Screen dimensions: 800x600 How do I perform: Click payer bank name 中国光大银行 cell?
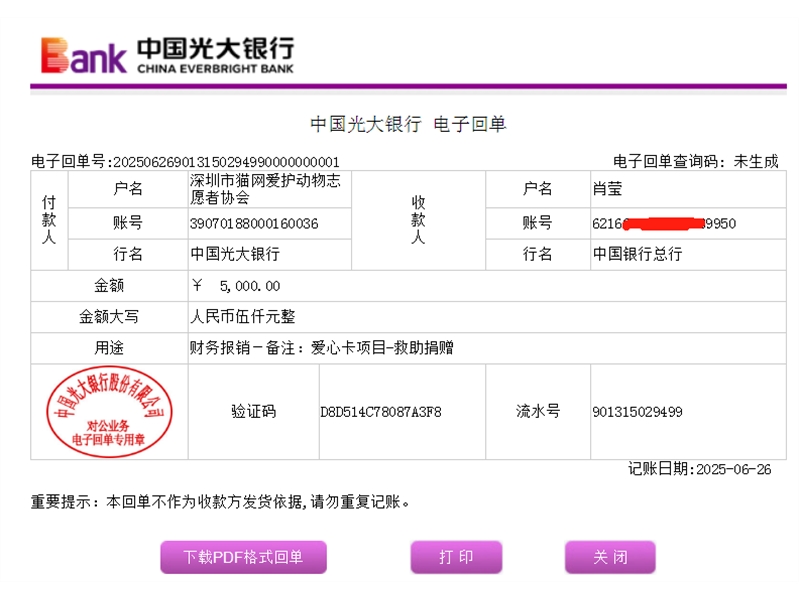[x=269, y=254]
